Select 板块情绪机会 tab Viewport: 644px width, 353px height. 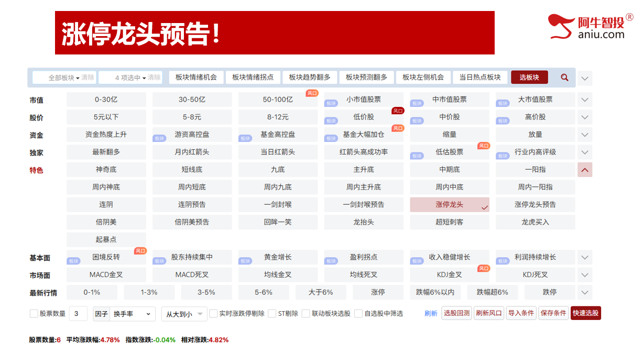(196, 78)
